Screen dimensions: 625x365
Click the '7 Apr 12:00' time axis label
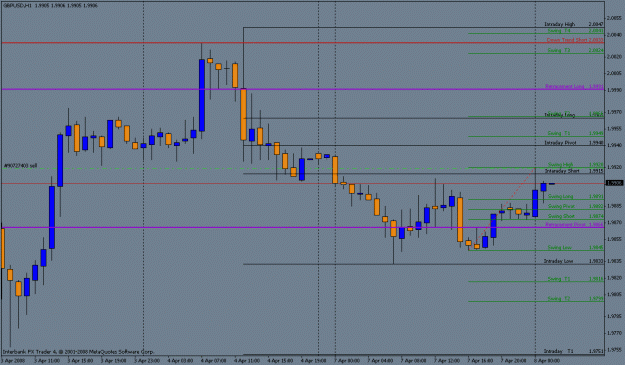(447, 361)
